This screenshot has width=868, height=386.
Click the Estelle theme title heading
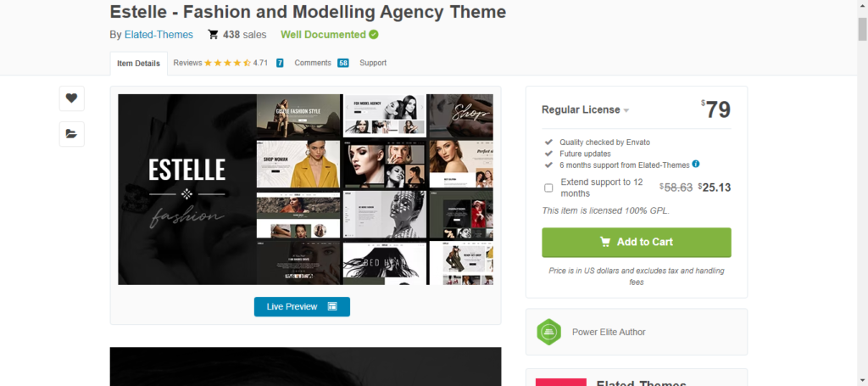click(308, 12)
